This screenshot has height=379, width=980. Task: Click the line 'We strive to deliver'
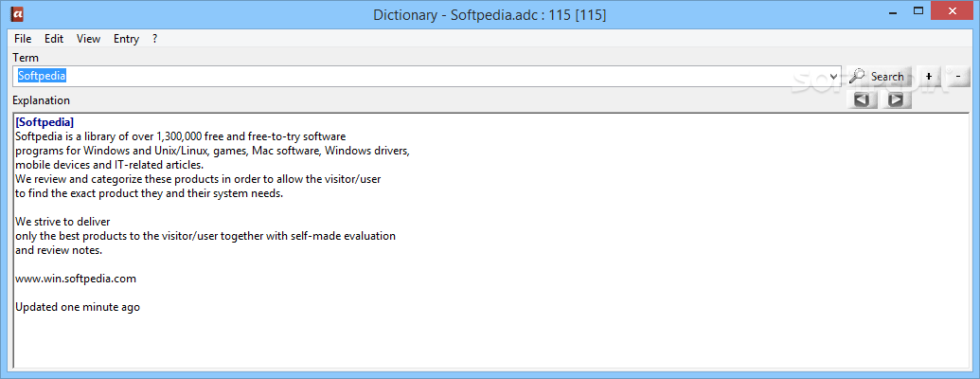(x=62, y=222)
